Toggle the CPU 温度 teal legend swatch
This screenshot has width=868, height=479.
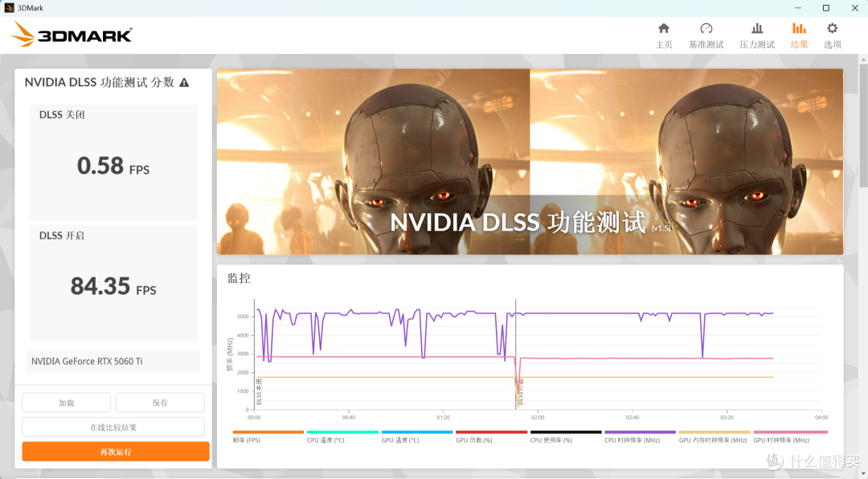(342, 432)
